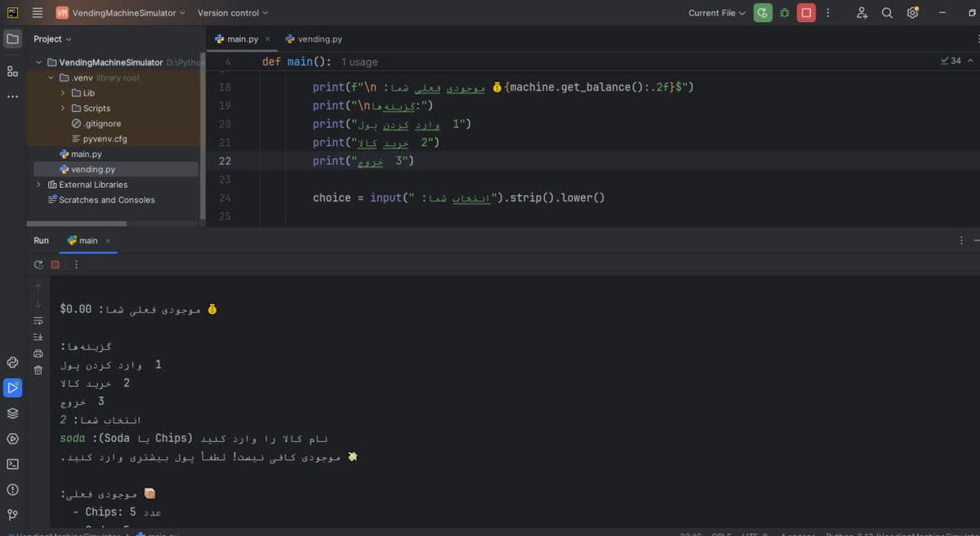The height and width of the screenshot is (536, 980).
Task: Open the VendingMachineSimulator project dropdown
Action: click(121, 12)
